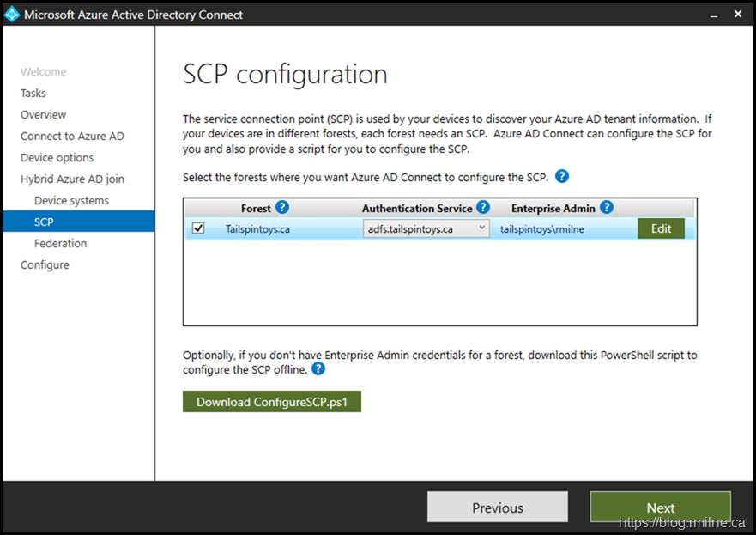756x535 pixels.
Task: Close the Azure AD Connect window
Action: pyautogui.click(x=739, y=15)
